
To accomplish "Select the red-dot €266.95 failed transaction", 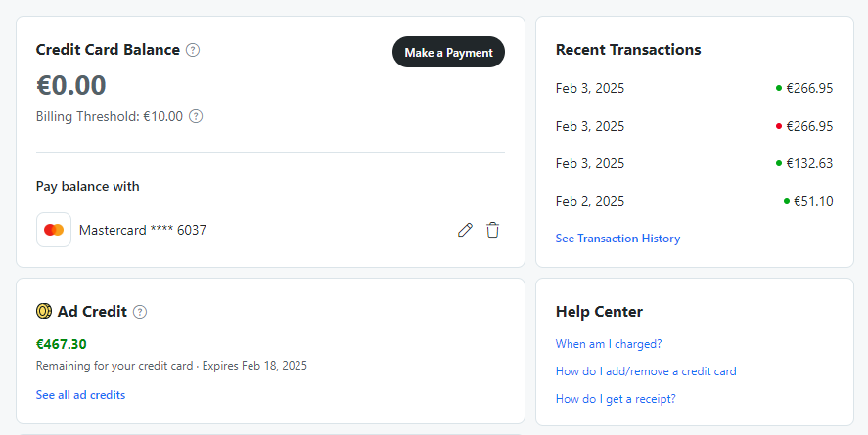I will click(694, 126).
